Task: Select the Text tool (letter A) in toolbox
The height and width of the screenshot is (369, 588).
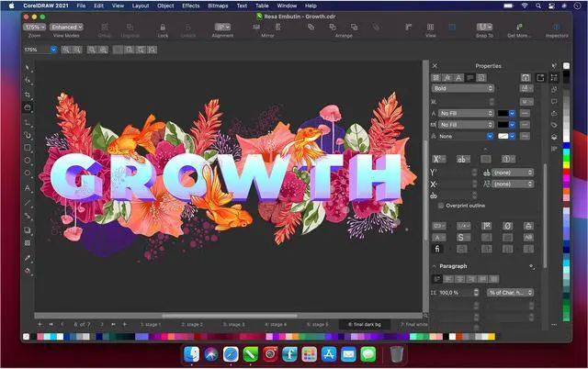Action: click(x=28, y=188)
